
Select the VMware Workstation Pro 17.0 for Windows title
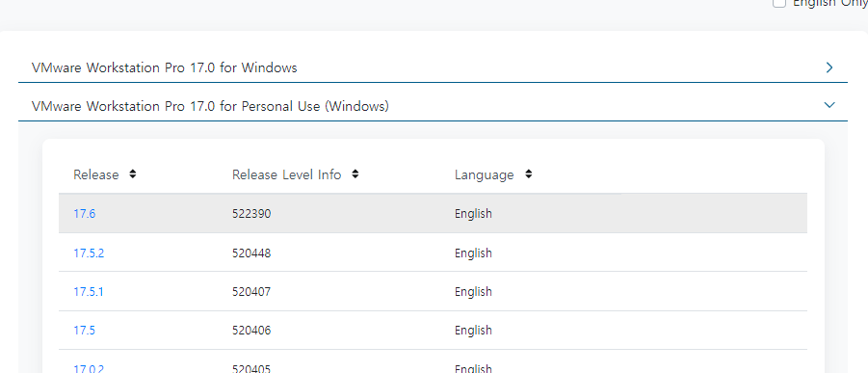(165, 67)
